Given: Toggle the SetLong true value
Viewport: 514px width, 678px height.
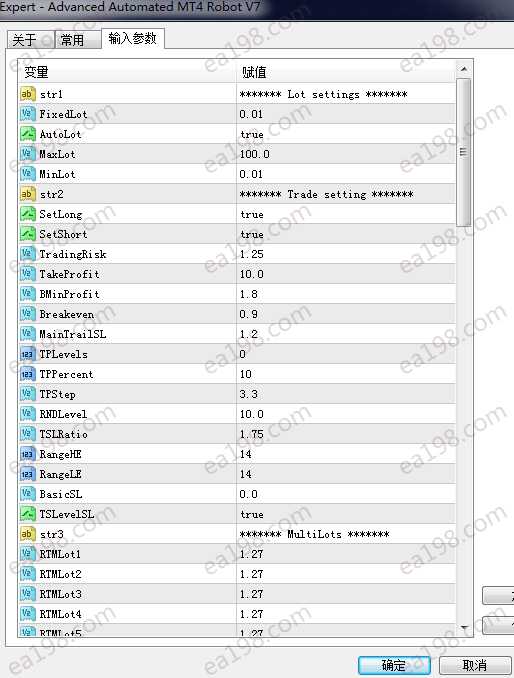Looking at the screenshot, I should pos(346,214).
